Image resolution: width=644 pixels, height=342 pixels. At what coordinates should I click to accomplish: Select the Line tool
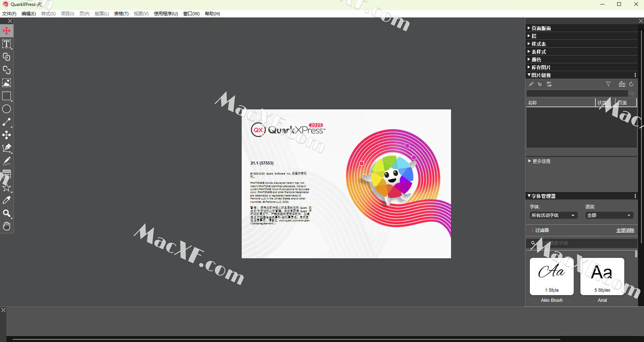[7, 122]
